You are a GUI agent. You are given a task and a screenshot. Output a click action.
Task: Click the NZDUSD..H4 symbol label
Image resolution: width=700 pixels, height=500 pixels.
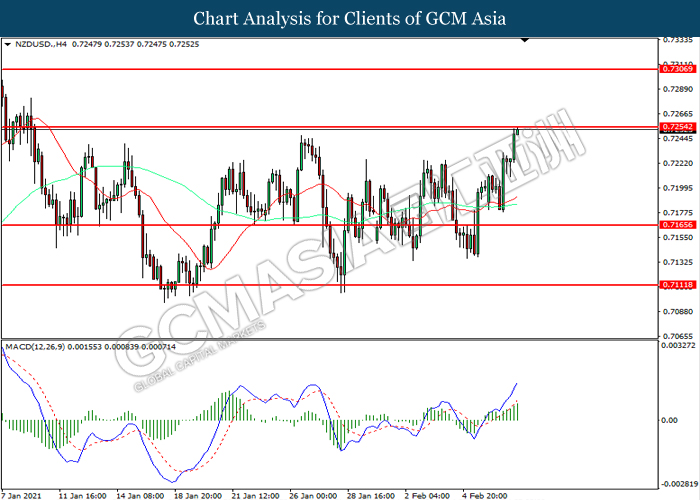(38, 45)
